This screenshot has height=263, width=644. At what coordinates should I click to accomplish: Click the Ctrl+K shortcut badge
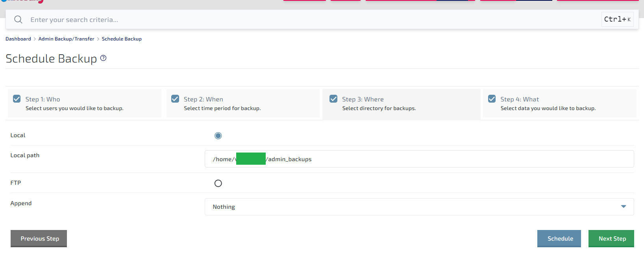tap(617, 19)
